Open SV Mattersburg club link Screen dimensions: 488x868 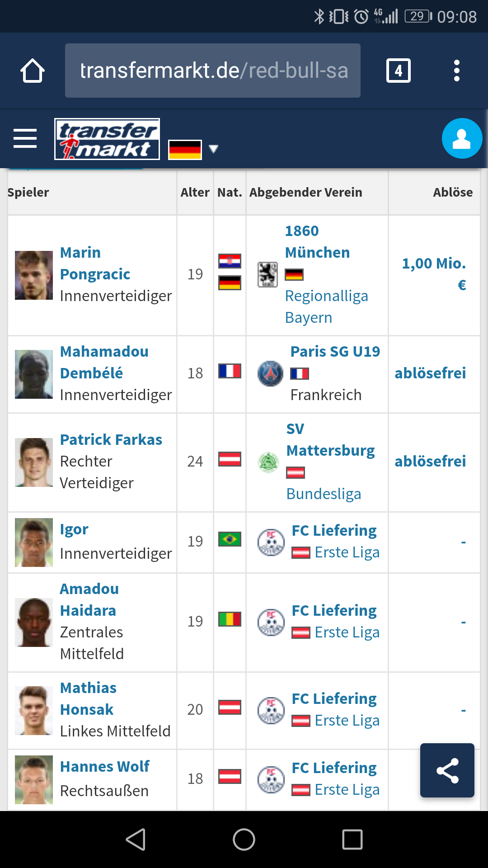[x=331, y=439]
